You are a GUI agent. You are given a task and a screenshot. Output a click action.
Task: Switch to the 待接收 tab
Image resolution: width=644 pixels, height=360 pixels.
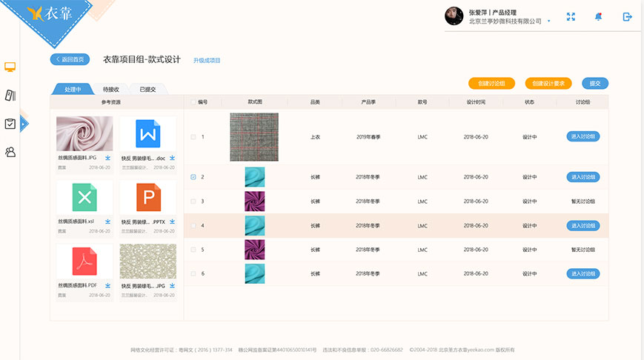111,89
